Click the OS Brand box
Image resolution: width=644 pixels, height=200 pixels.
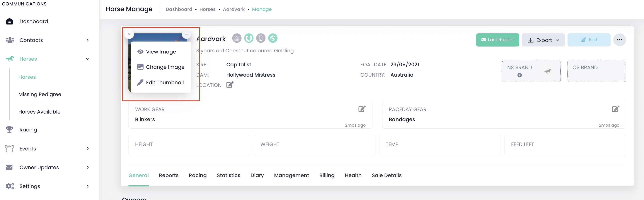tap(596, 71)
